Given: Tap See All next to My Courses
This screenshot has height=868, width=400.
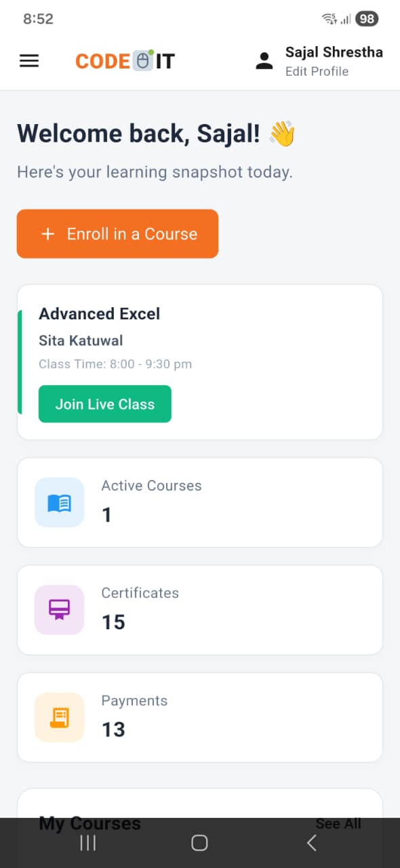Looking at the screenshot, I should (338, 823).
